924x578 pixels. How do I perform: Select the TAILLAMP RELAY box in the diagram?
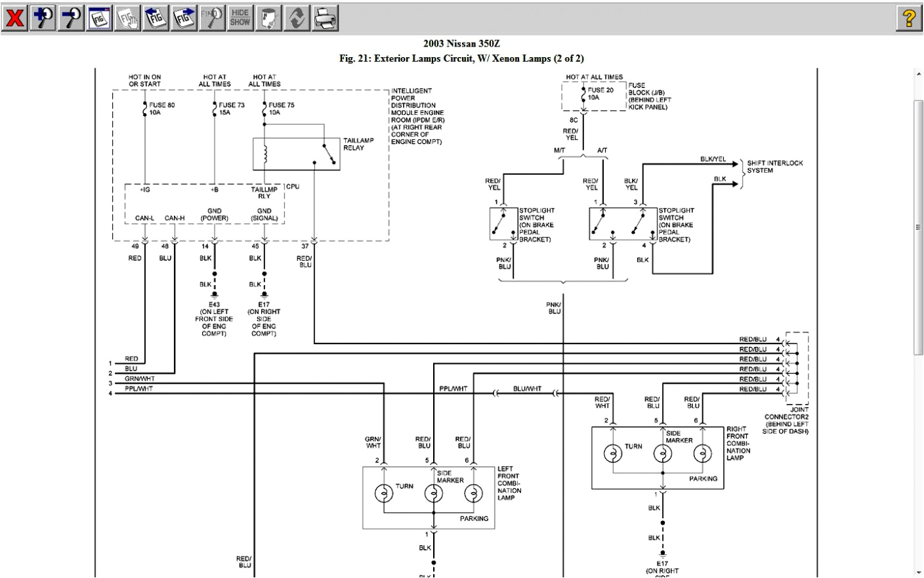click(x=297, y=152)
